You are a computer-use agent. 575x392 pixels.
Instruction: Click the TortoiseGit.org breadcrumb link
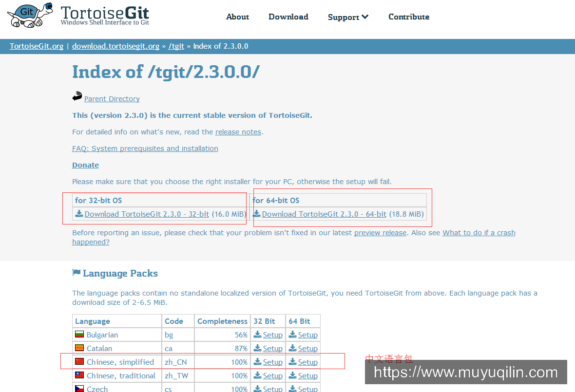[37, 46]
